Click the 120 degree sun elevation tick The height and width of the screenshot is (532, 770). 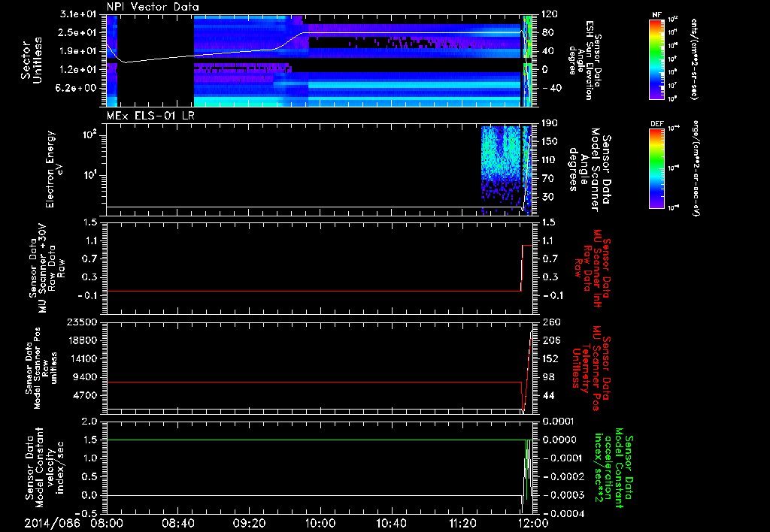(x=550, y=14)
